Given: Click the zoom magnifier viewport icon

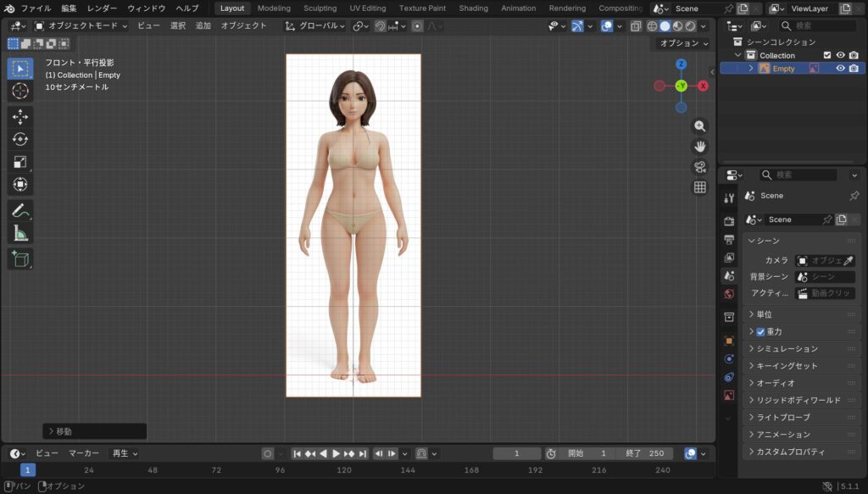Looking at the screenshot, I should [x=700, y=126].
